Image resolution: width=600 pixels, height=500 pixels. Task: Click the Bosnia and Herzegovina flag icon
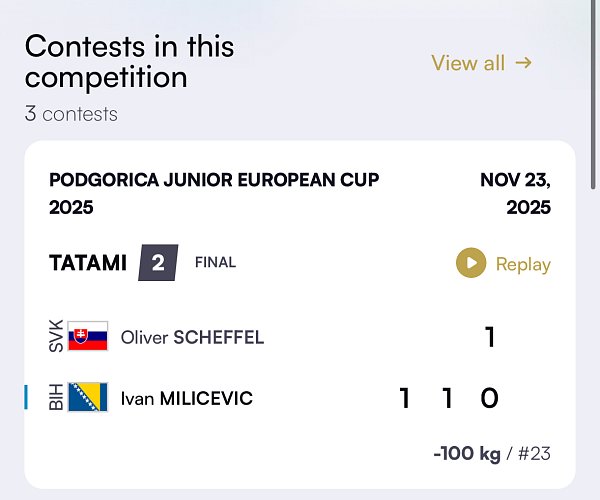(x=88, y=399)
